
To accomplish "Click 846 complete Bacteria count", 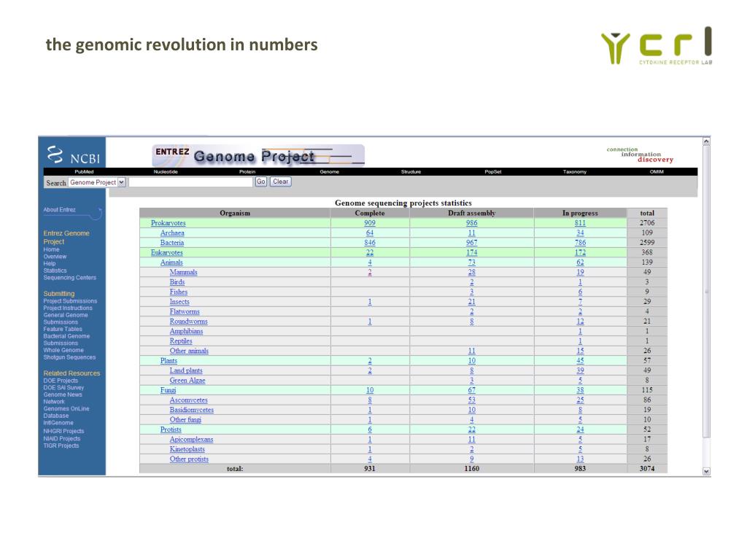I will pos(370,243).
